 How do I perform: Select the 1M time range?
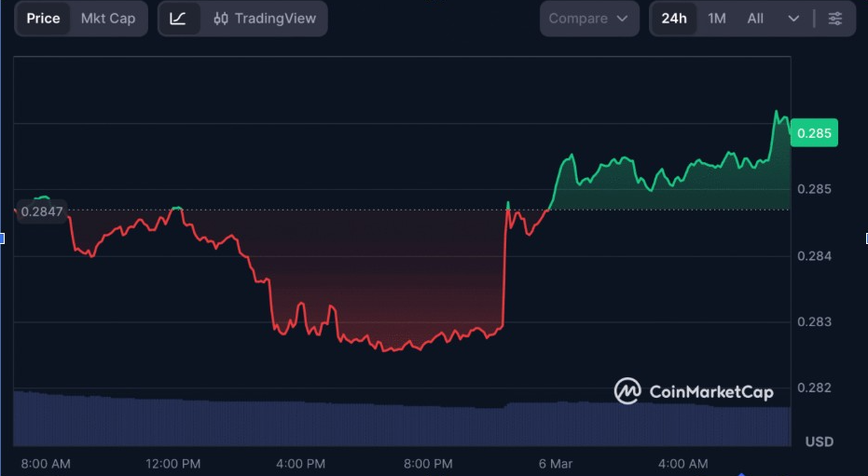point(717,19)
